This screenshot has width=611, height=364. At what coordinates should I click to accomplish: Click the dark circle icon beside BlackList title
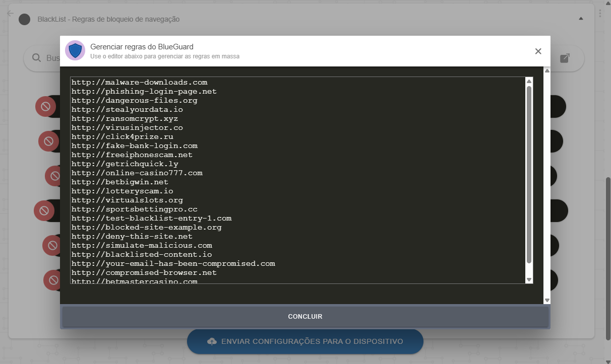point(24,20)
